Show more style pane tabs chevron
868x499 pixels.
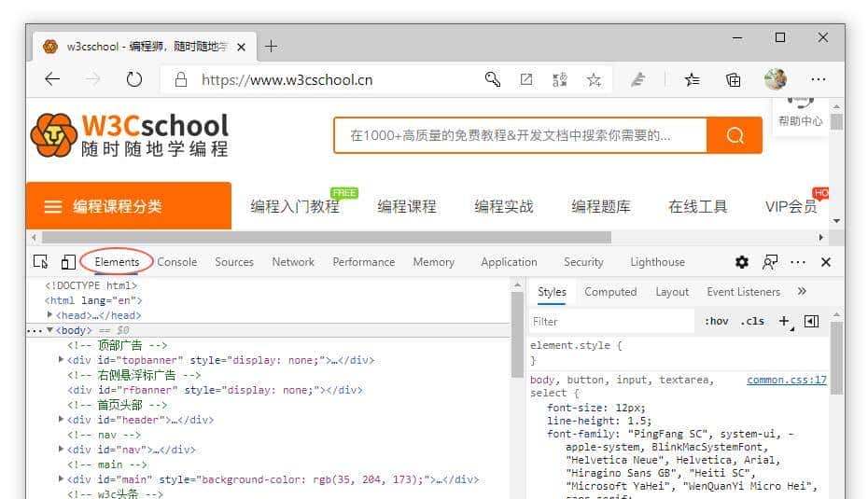tap(802, 291)
